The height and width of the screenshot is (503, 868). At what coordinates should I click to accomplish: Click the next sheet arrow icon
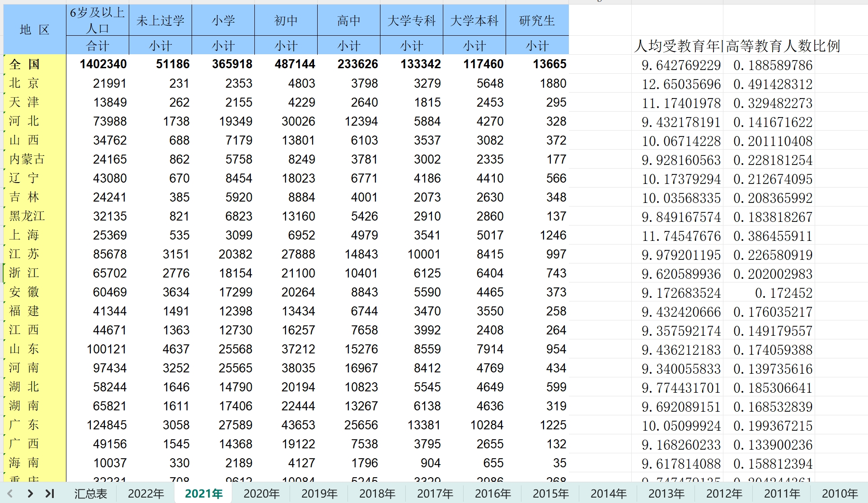(x=30, y=493)
